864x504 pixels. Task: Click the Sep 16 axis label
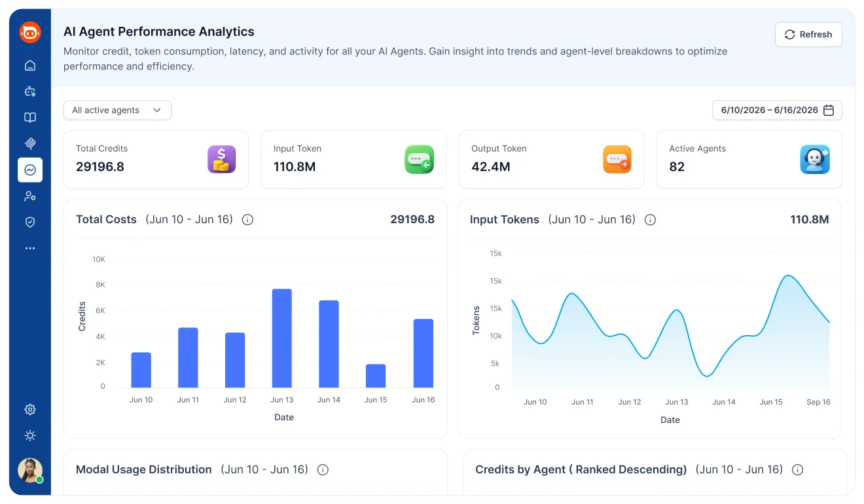click(818, 402)
